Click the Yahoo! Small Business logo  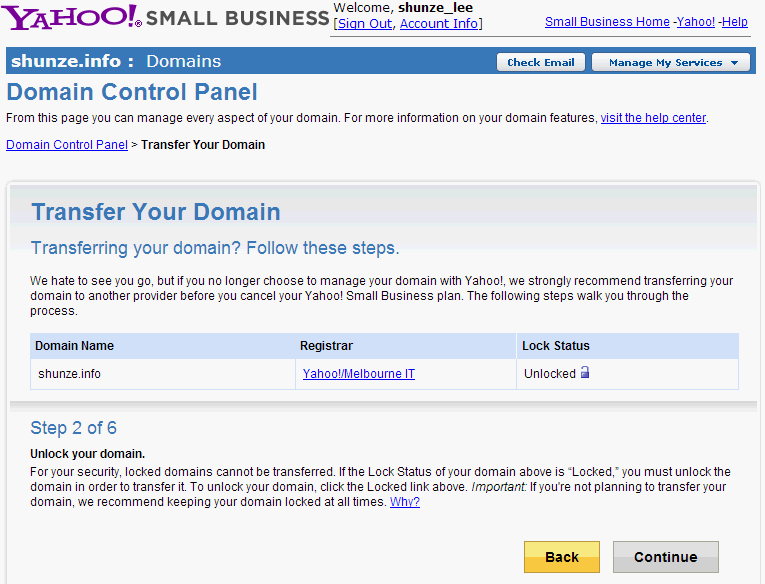point(166,17)
